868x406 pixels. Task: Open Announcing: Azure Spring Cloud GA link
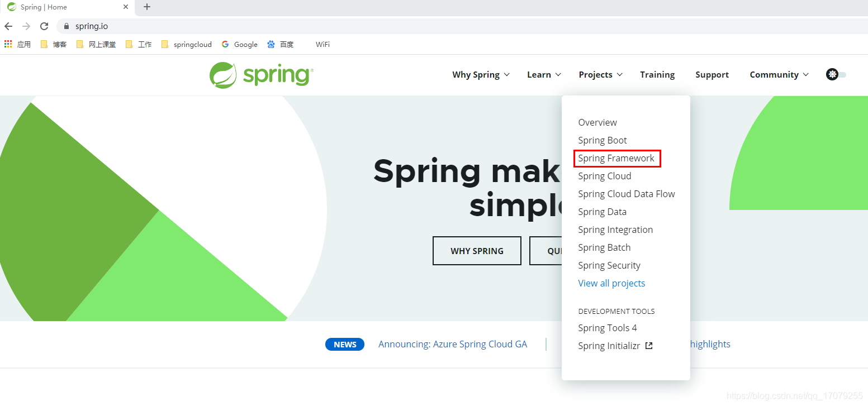453,344
